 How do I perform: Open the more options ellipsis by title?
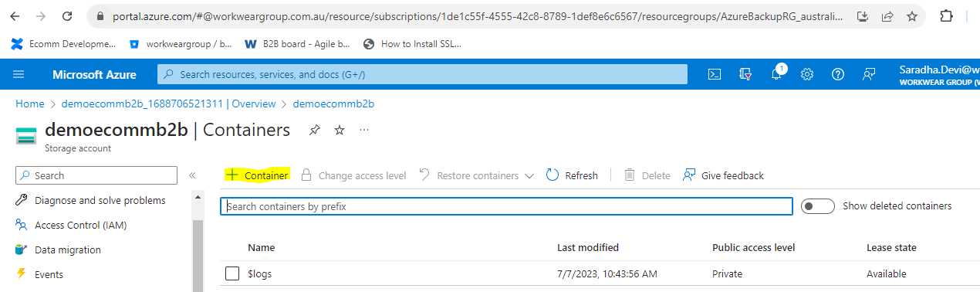pyautogui.click(x=364, y=130)
